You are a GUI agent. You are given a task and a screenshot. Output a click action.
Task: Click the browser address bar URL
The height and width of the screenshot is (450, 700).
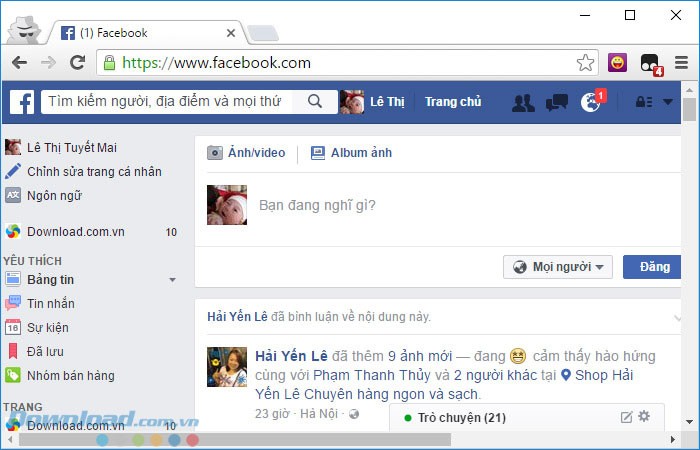[217, 62]
